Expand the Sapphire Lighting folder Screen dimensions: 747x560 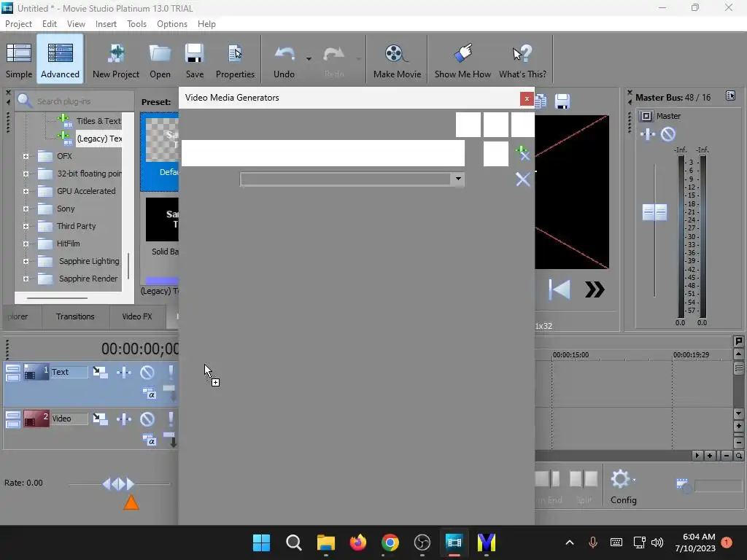click(x=26, y=262)
